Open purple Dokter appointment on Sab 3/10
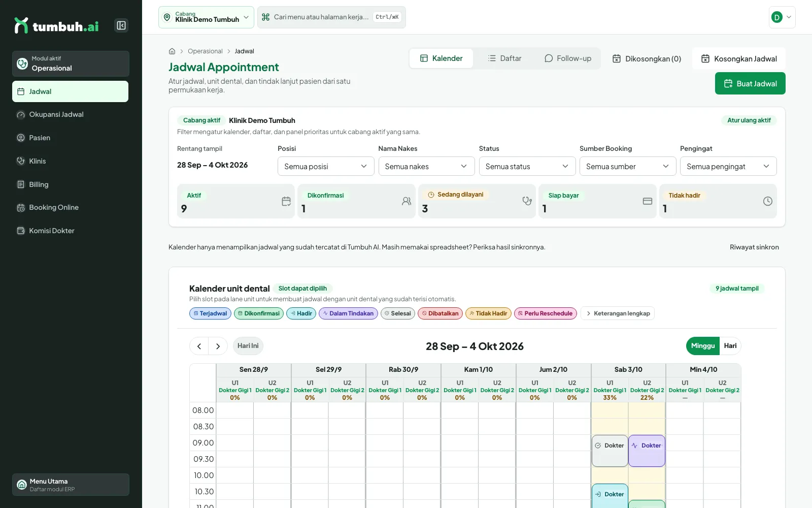The height and width of the screenshot is (508, 812). click(647, 451)
